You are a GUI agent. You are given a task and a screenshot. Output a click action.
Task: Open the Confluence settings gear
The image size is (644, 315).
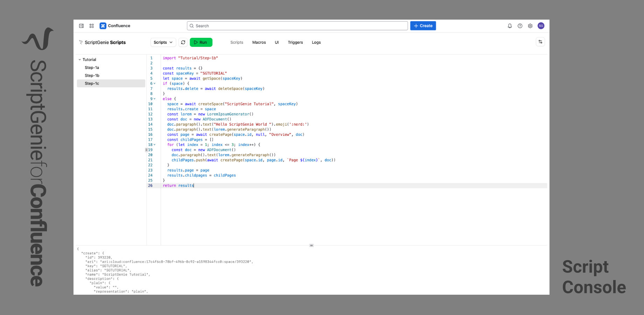coord(530,26)
